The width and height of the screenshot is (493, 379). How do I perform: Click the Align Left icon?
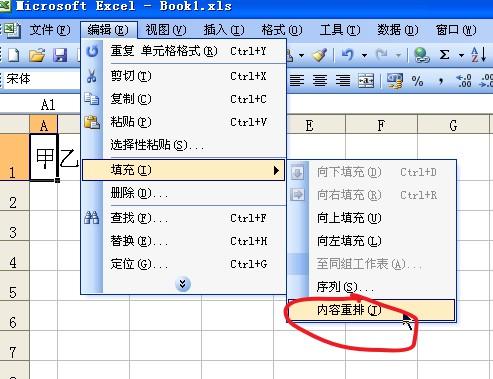click(297, 80)
